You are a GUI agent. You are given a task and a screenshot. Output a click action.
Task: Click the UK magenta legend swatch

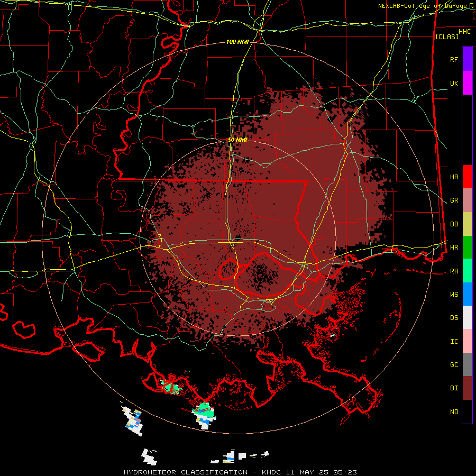pos(467,83)
